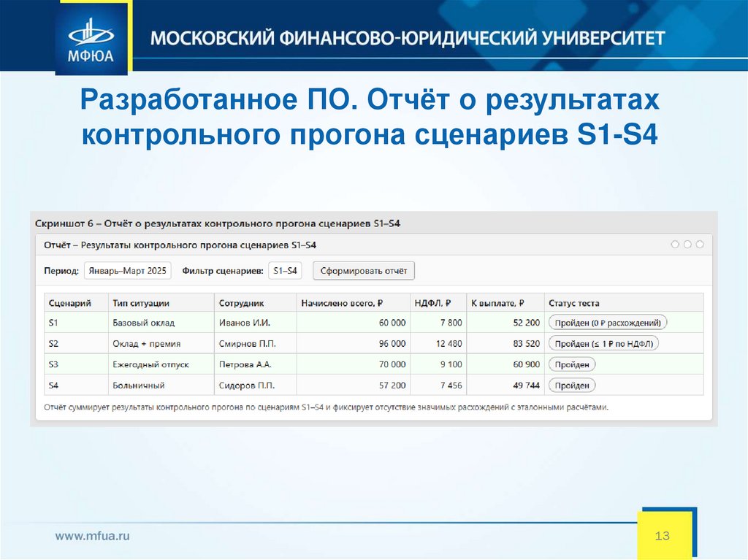The image size is (748, 560).
Task: Open the www.mfua.ru link
Action: click(92, 536)
